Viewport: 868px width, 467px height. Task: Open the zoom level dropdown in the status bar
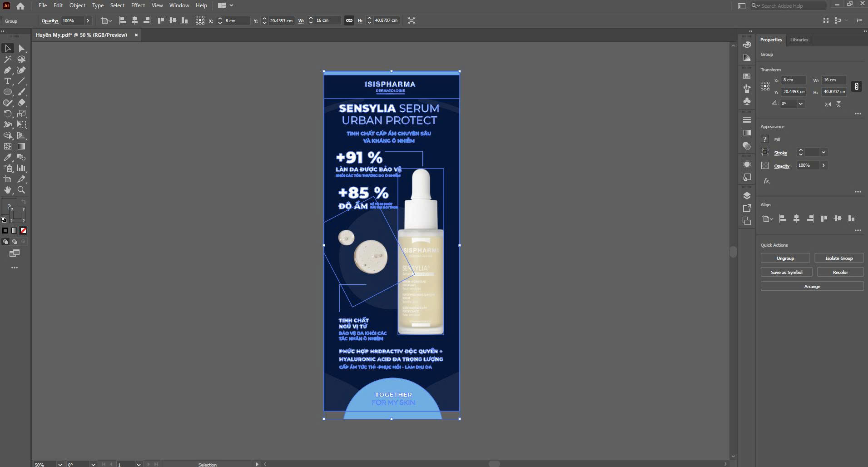pos(60,464)
